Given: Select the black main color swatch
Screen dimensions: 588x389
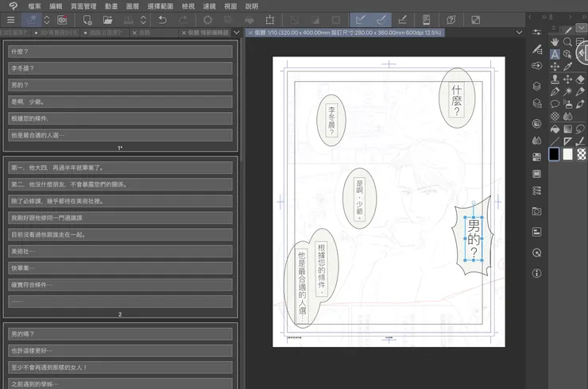Looking at the screenshot, I should pyautogui.click(x=554, y=154).
